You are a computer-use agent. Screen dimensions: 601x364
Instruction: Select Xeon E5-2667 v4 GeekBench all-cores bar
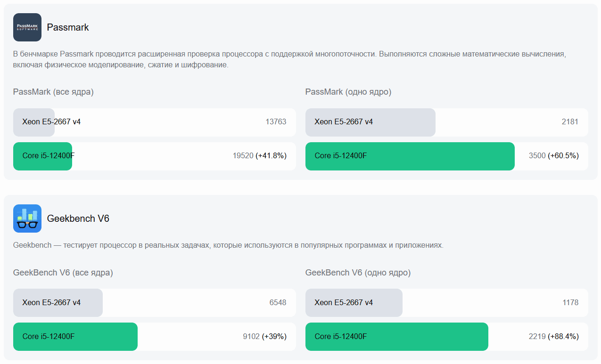[x=58, y=302]
